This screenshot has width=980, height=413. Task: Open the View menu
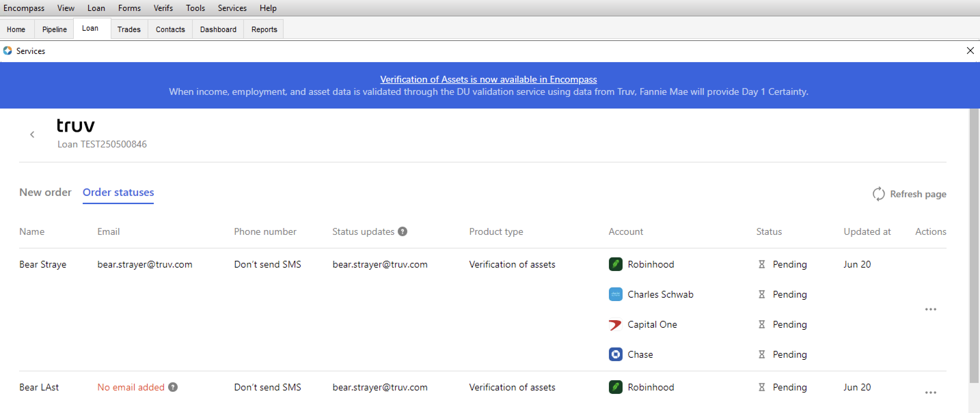[66, 8]
